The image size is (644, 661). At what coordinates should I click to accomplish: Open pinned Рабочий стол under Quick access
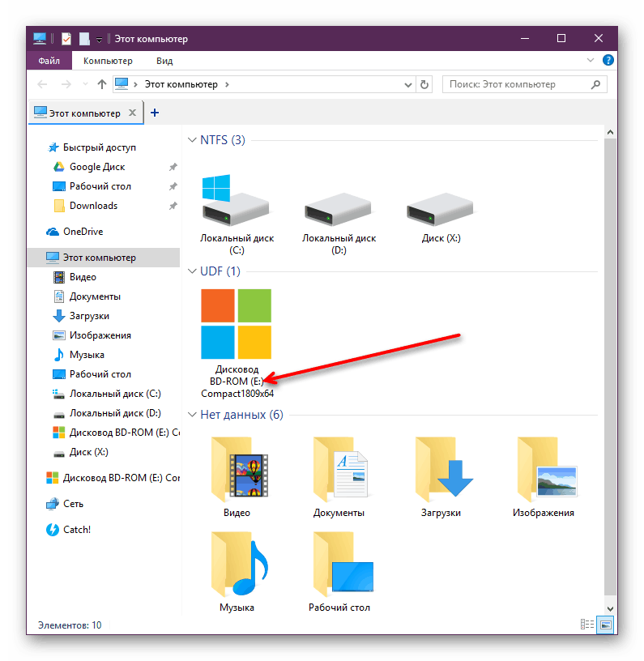pyautogui.click(x=92, y=186)
